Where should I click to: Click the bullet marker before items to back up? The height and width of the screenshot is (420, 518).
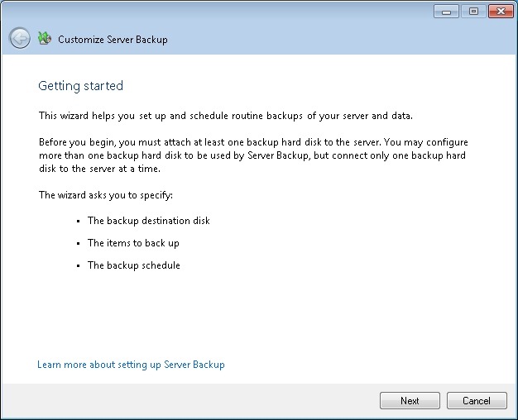pos(76,244)
